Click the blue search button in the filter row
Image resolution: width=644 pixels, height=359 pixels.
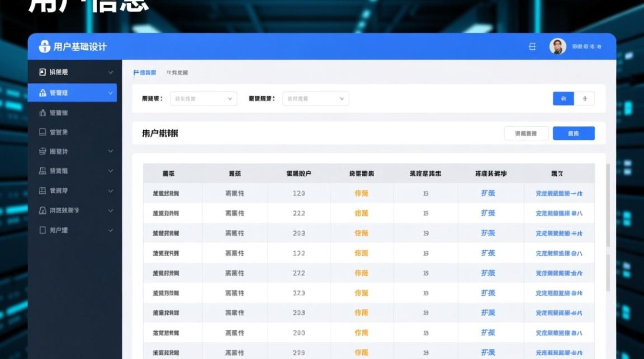pos(563,99)
